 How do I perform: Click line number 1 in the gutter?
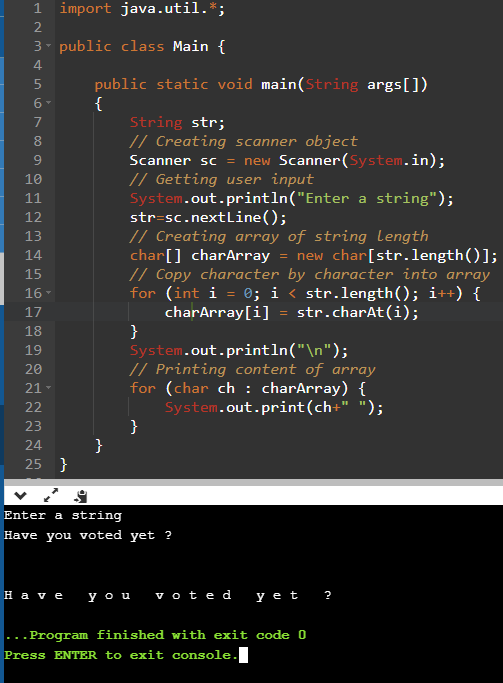38,8
